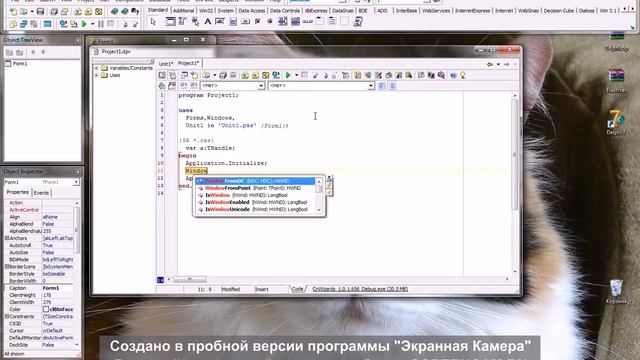
Task: Click the CnWizards link in status bar
Action: tap(360, 289)
